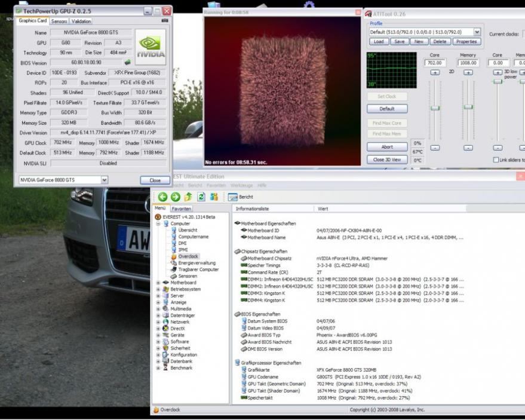Expand the Software tree node
Image resolution: width=525 pixels, height=420 pixels.
[158, 342]
